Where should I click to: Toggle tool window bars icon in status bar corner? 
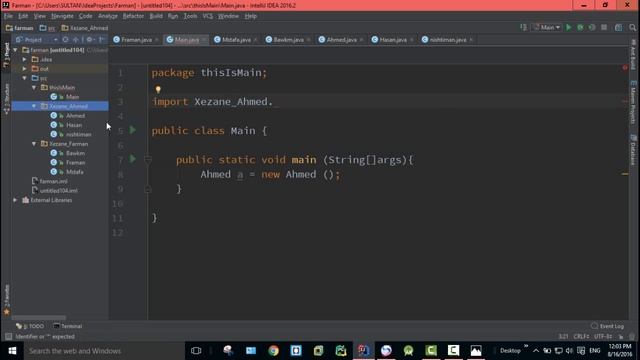coord(8,336)
